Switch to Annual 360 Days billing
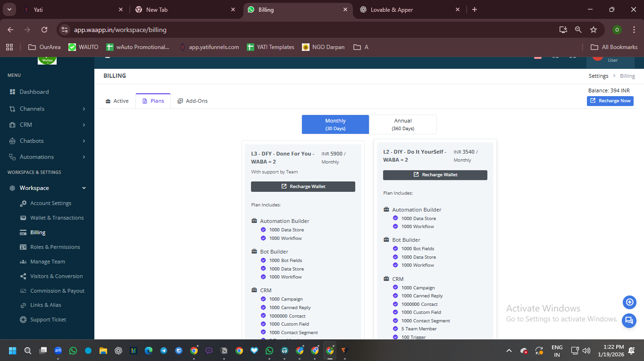The image size is (644, 361). [x=403, y=124]
